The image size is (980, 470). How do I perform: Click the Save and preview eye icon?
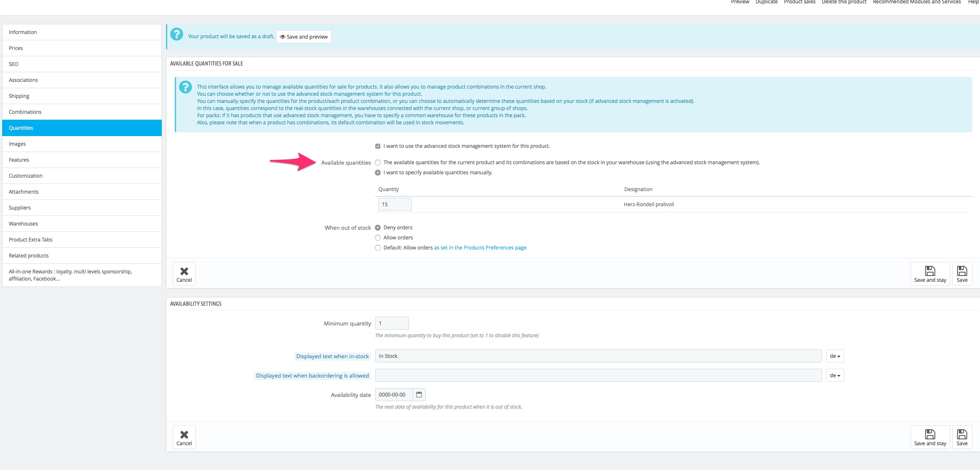[283, 37]
